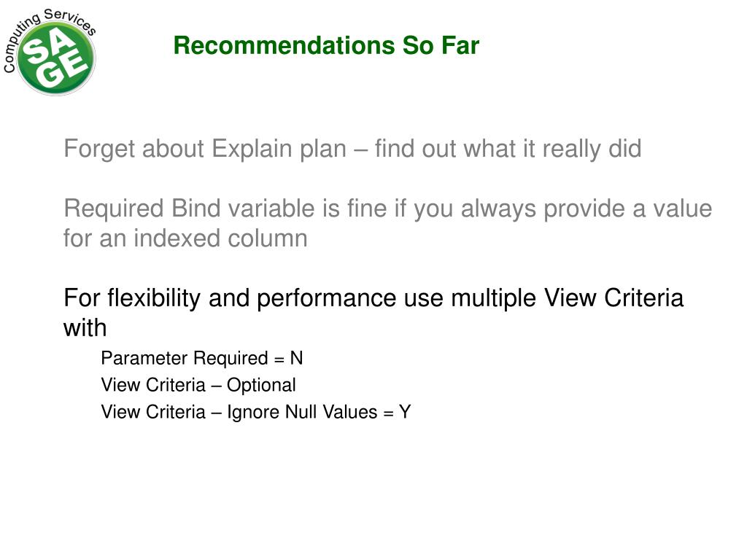Click the SAGE Computing Services logo

click(x=50, y=52)
